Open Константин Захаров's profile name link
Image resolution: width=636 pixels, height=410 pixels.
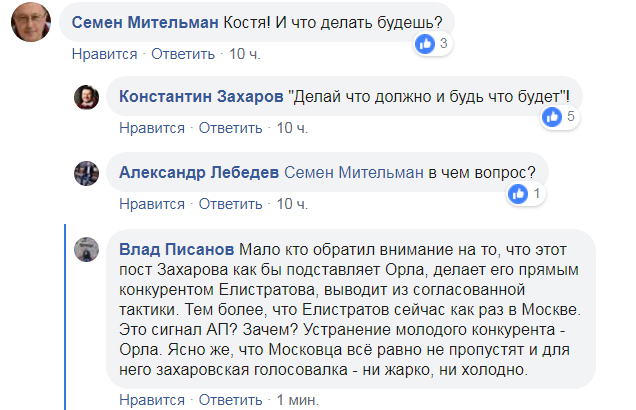pos(200,96)
